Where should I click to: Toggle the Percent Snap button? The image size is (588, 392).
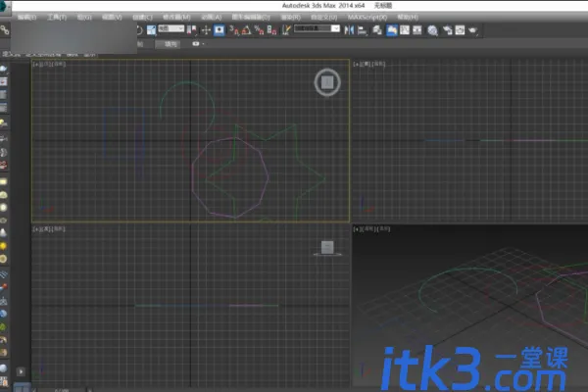259,30
